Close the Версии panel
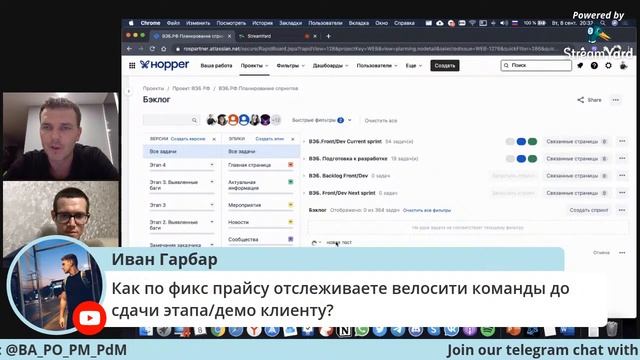 214,139
